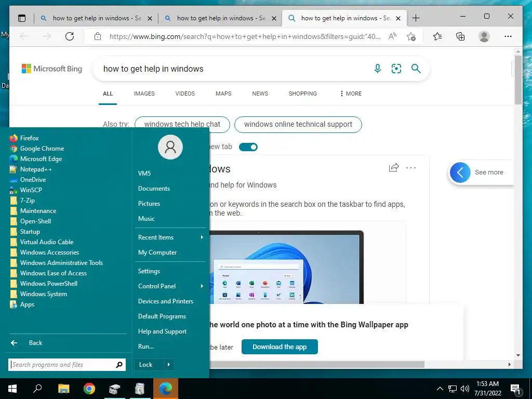The height and width of the screenshot is (399, 532).
Task: Click the Edge address bar URL
Action: point(245,36)
